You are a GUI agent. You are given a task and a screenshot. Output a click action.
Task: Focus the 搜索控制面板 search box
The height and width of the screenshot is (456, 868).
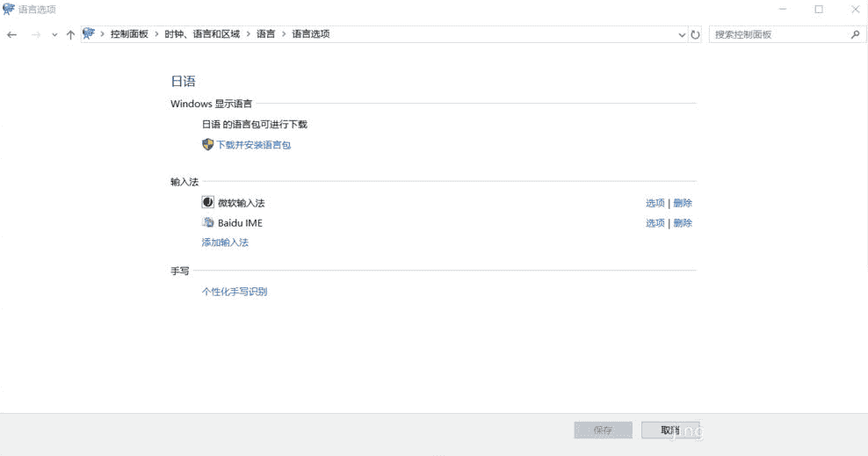click(786, 34)
